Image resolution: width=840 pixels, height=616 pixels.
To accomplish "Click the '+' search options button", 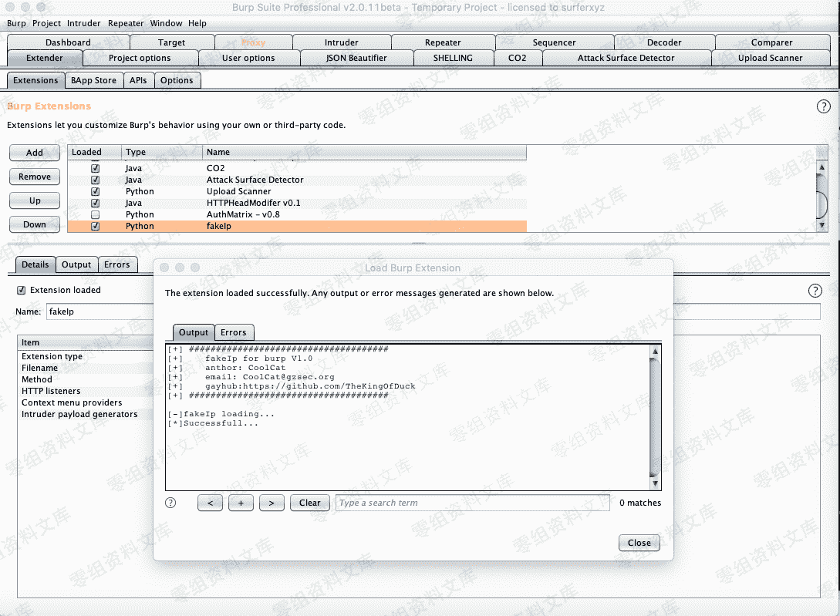I will (241, 503).
